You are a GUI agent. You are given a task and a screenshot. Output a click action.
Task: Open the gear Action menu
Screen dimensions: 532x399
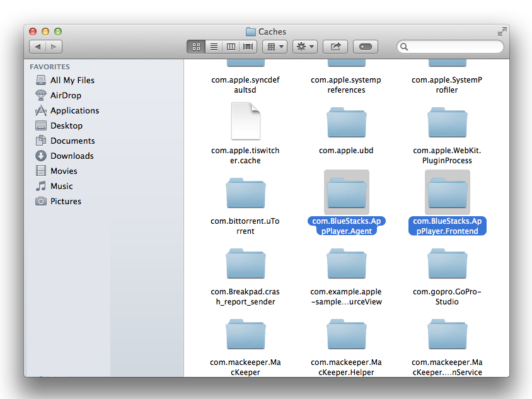305,47
